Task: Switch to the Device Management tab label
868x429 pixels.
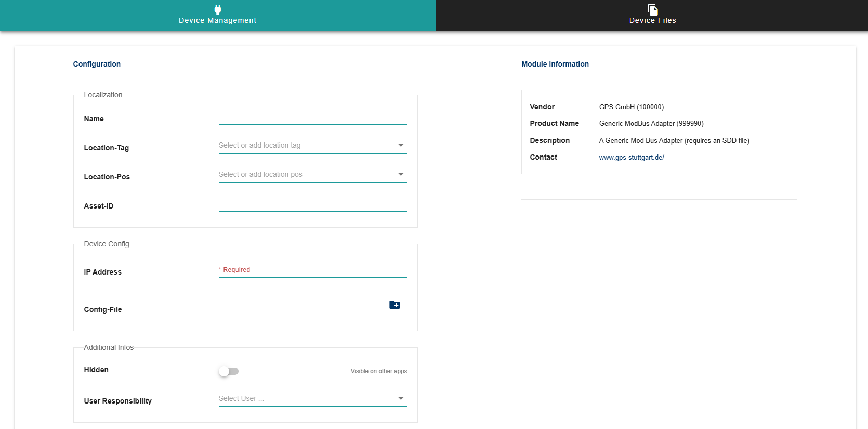Action: [x=217, y=20]
